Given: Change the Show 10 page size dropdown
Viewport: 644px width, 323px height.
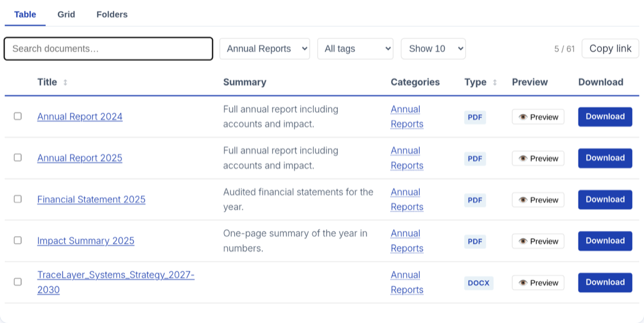Looking at the screenshot, I should coord(433,49).
